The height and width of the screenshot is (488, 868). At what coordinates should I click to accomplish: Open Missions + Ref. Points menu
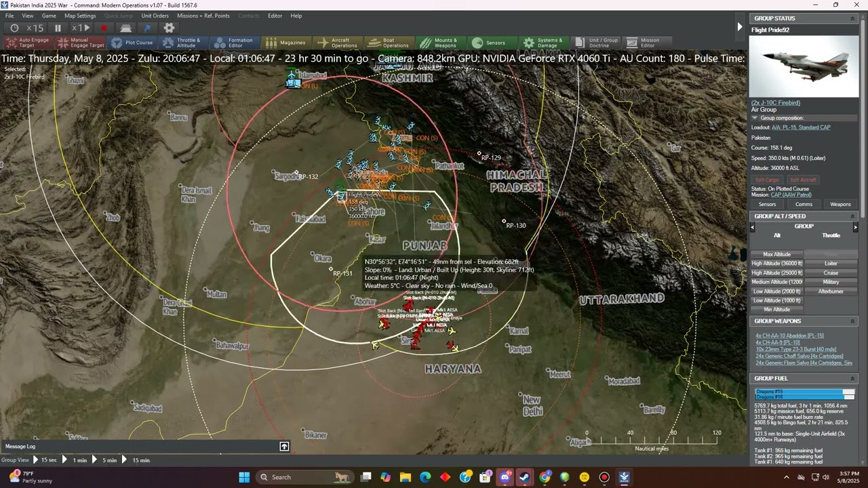pyautogui.click(x=203, y=16)
